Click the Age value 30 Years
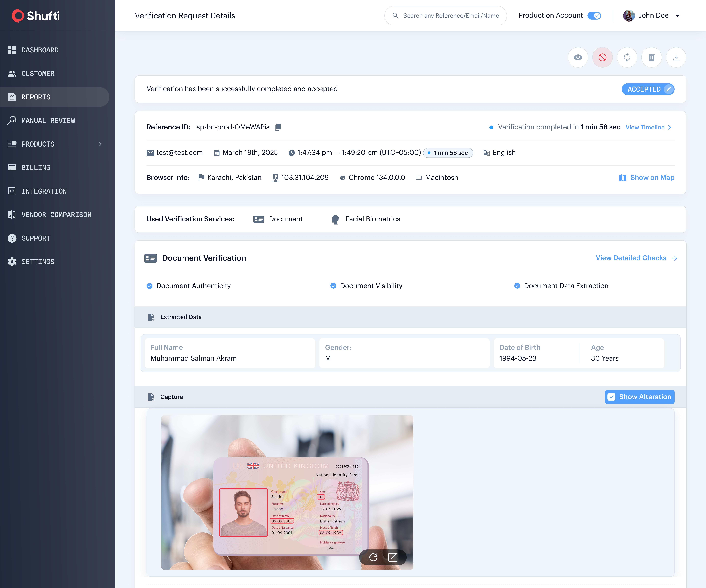The height and width of the screenshot is (588, 706). click(605, 359)
